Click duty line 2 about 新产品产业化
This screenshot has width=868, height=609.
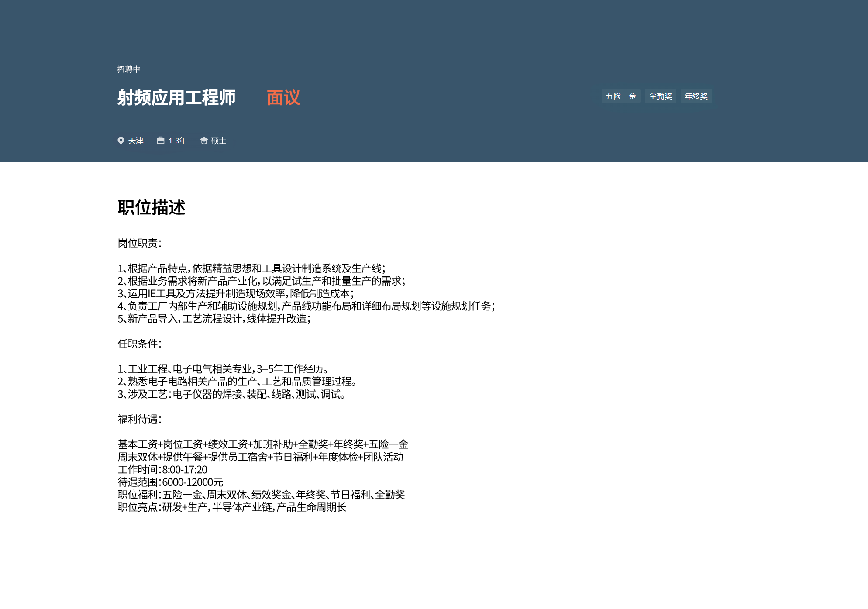(x=262, y=281)
